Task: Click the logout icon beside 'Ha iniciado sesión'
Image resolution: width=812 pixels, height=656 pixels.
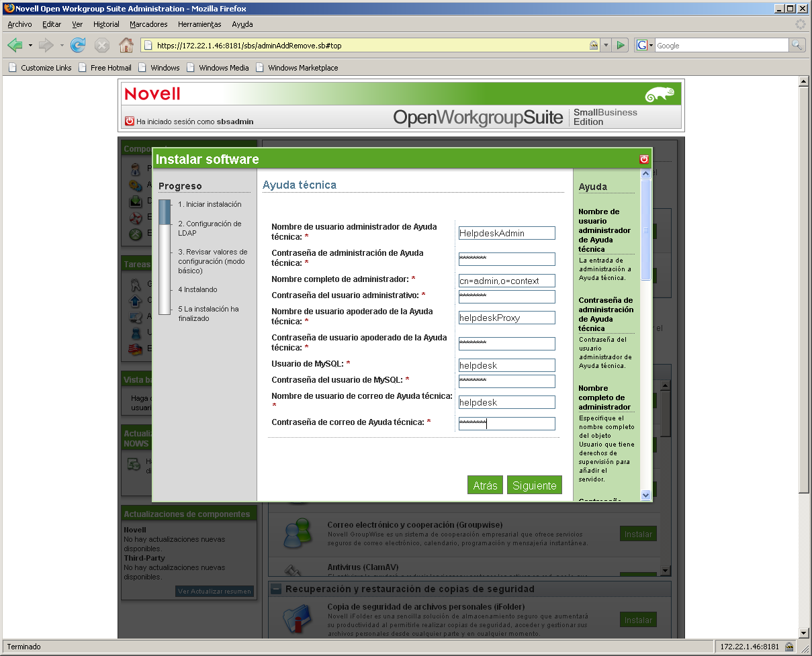Action: click(x=130, y=122)
